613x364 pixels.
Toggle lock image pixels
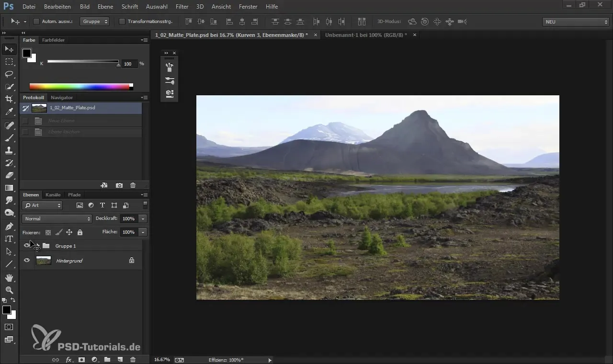tap(58, 232)
